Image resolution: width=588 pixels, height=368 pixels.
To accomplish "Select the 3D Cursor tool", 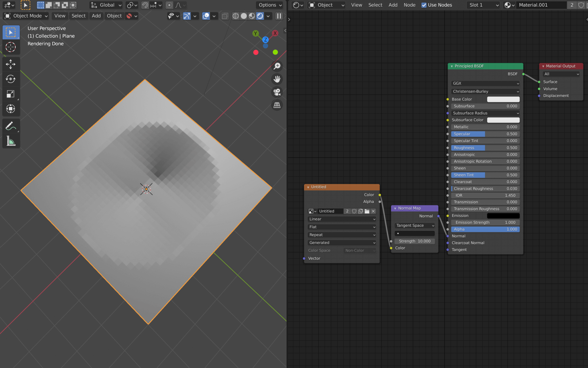I will (x=11, y=47).
